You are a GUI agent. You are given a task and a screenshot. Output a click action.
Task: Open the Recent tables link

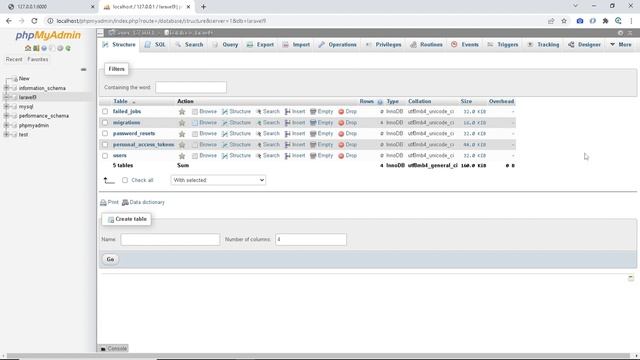point(14,60)
